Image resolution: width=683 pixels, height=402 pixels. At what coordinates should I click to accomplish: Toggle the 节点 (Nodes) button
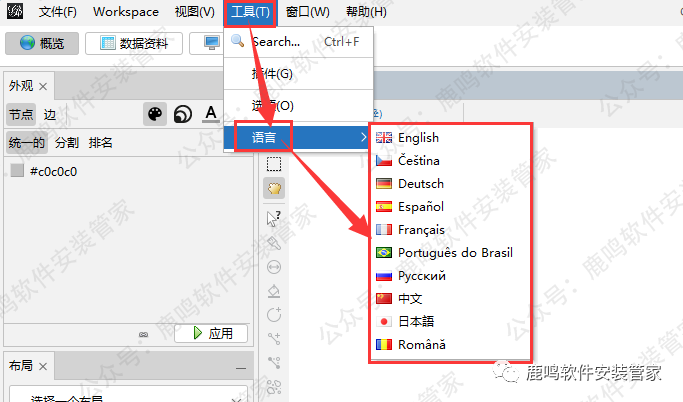pos(21,114)
